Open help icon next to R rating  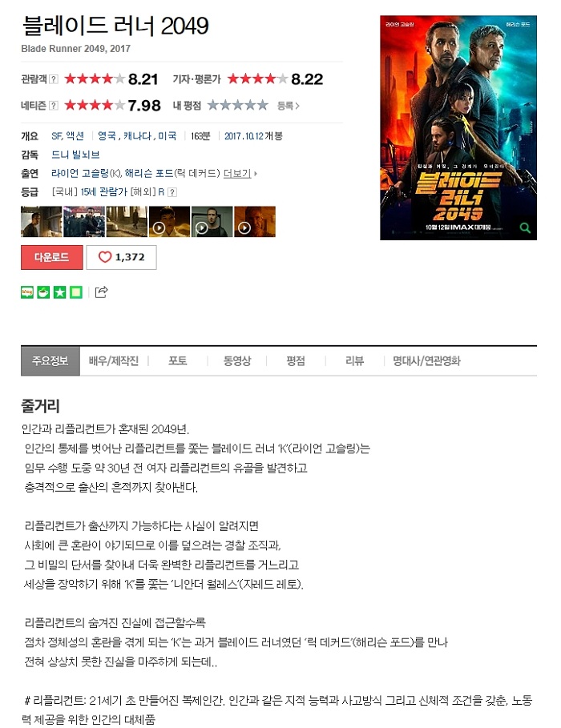[x=172, y=191]
